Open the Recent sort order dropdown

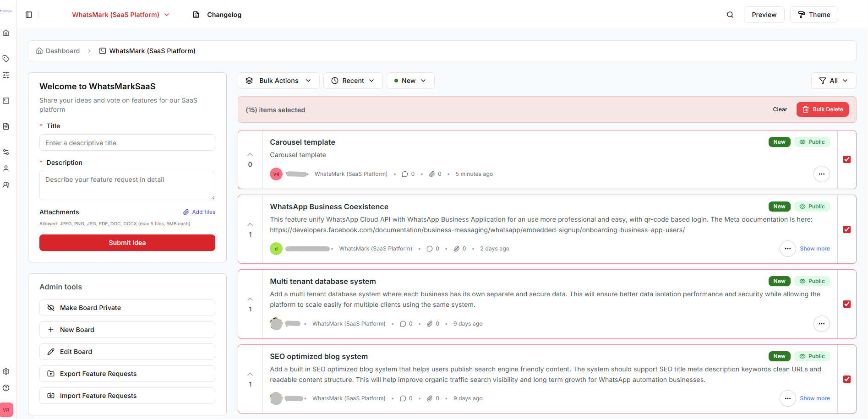tap(353, 80)
